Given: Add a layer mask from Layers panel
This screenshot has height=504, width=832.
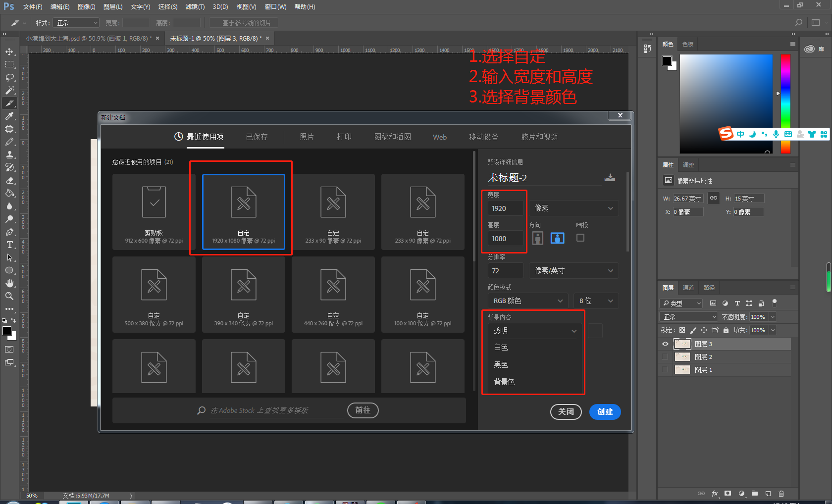Looking at the screenshot, I should [728, 494].
